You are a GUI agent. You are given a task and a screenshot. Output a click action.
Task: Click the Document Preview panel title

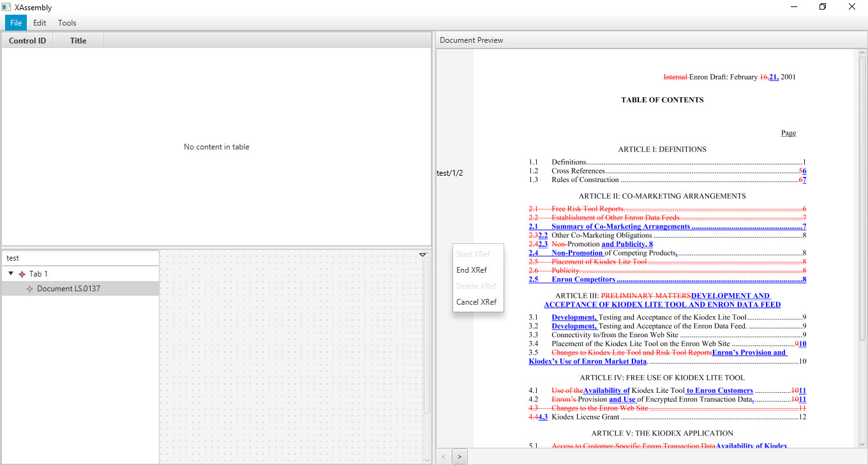click(x=472, y=40)
